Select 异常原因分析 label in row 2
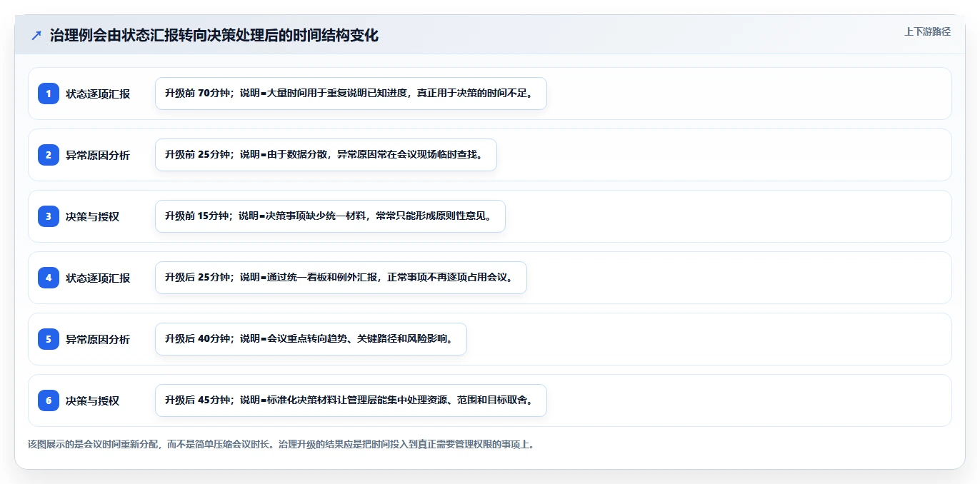Viewport: 980px width, 484px height. click(98, 155)
